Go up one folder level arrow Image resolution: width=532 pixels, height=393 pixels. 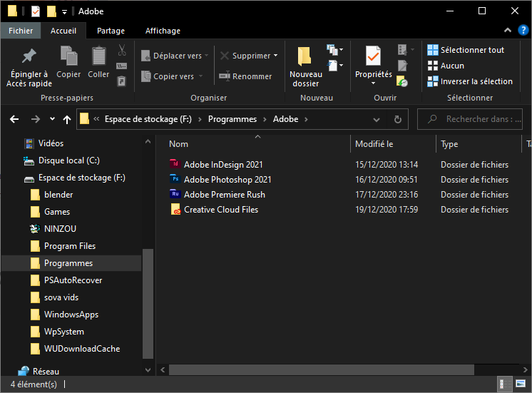coord(67,119)
